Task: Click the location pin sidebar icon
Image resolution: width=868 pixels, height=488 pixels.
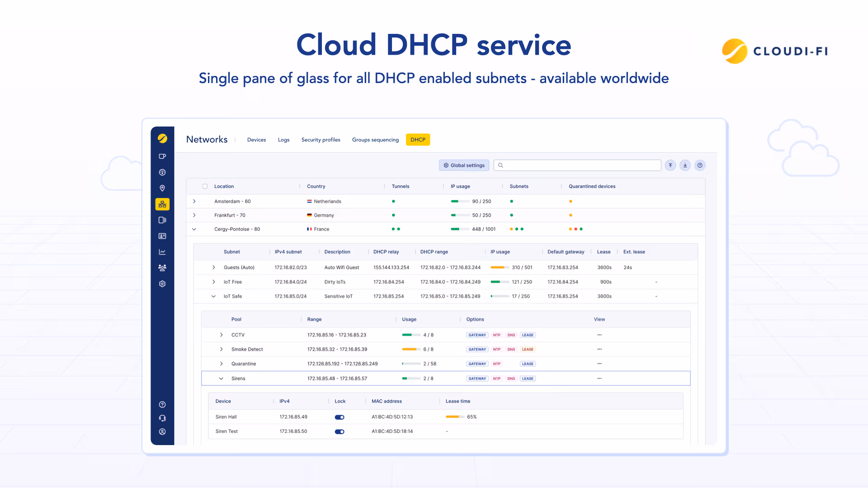Action: 162,188
